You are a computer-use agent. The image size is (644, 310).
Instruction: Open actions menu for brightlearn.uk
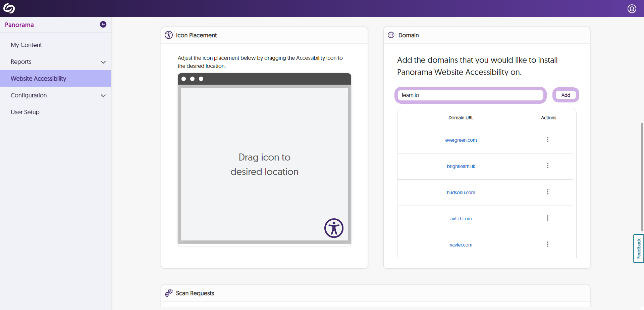[x=548, y=166]
